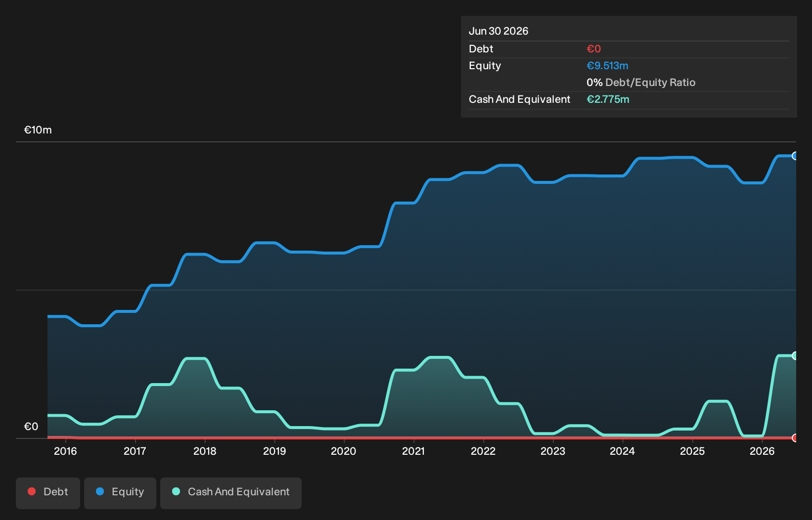Image resolution: width=812 pixels, height=520 pixels.
Task: Click the €2.775m cash value in tooltip
Action: tap(608, 99)
